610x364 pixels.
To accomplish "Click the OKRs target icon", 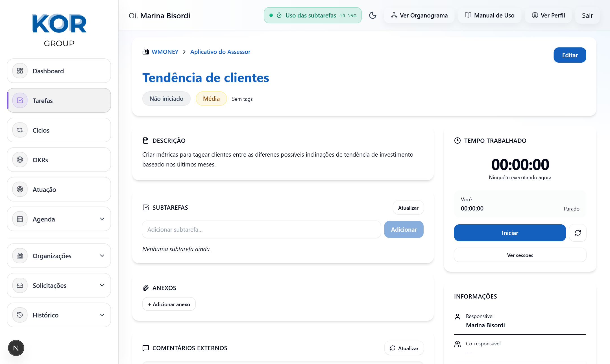I will point(20,159).
